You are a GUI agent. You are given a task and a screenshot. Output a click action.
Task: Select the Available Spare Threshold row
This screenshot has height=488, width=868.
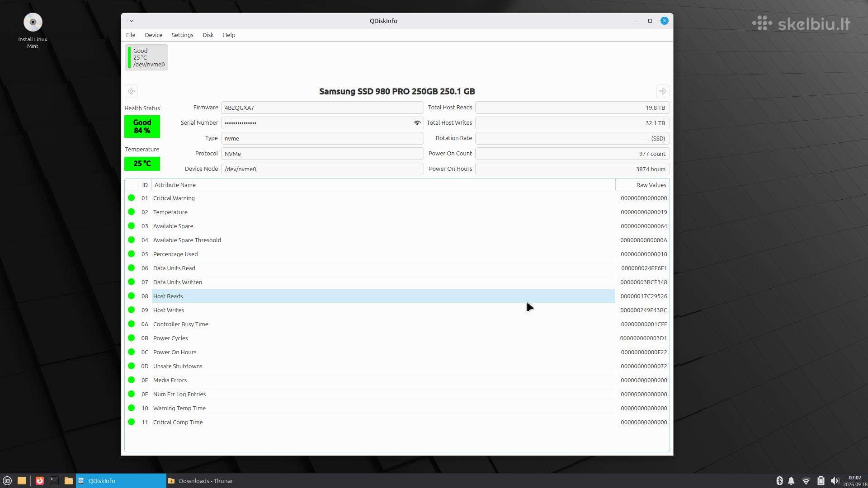click(x=397, y=240)
